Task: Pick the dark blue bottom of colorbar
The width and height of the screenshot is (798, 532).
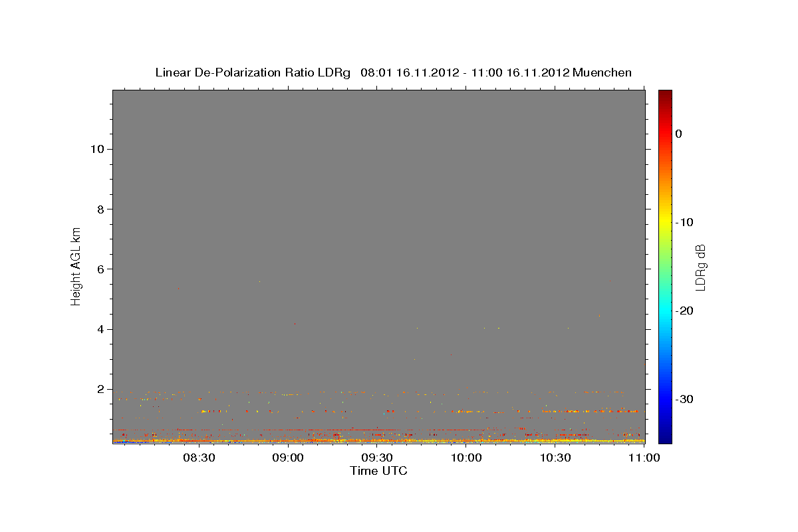Action: click(665, 438)
